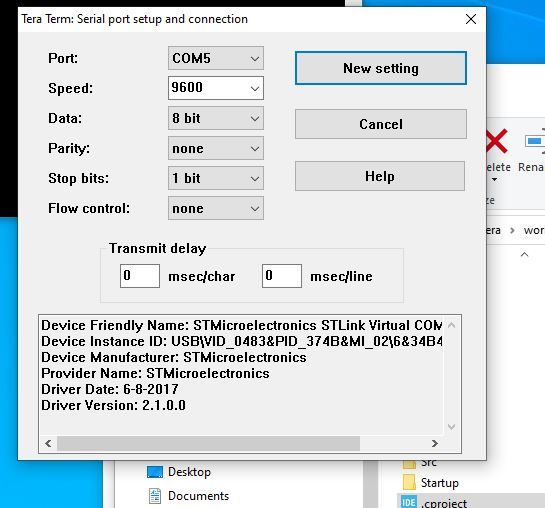545x508 pixels.
Task: Click the device info scroll-right arrow
Action: 435,443
